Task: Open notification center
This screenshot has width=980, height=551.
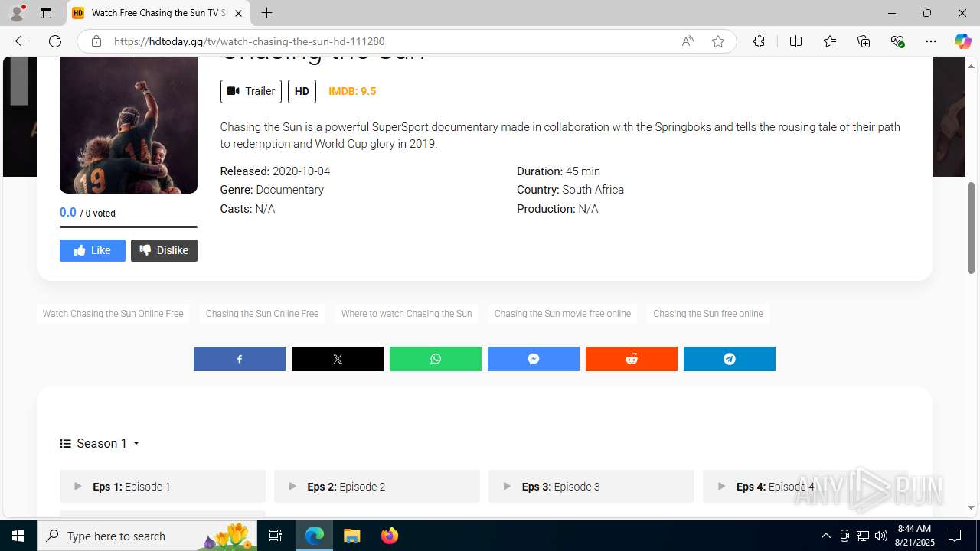Action: pos(955,536)
